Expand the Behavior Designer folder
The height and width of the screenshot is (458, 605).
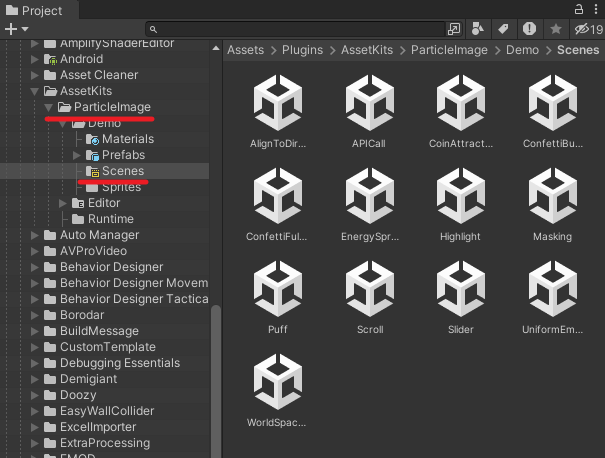35,267
